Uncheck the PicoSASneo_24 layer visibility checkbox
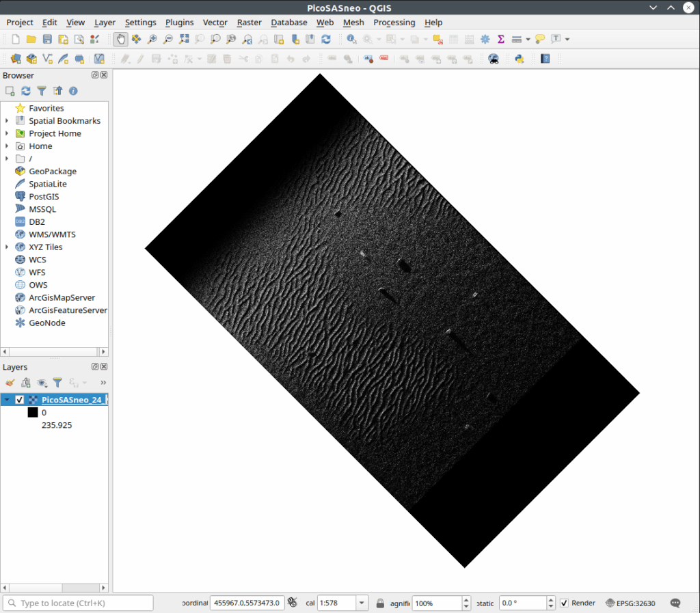The height and width of the screenshot is (613, 700). 20,400
